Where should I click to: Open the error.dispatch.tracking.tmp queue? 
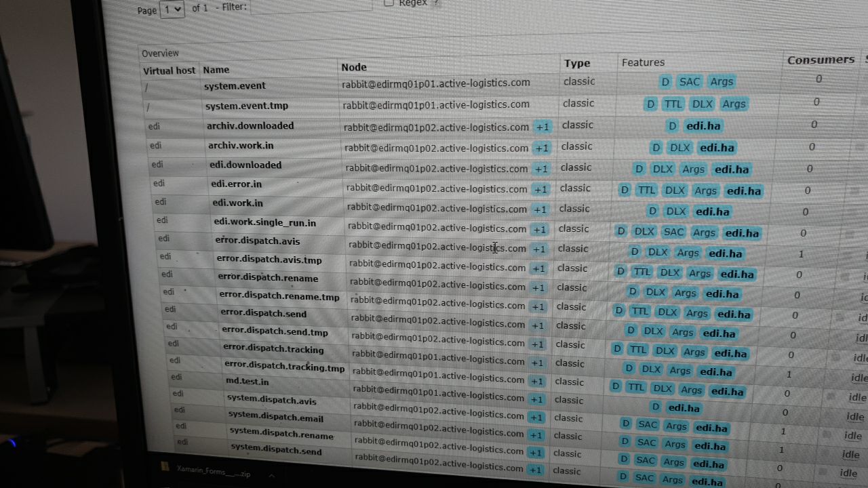[x=285, y=367]
